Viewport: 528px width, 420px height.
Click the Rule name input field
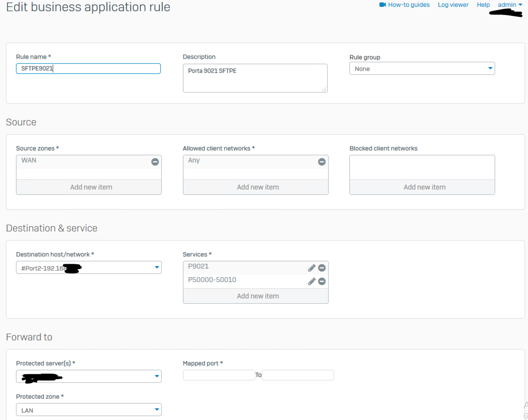(88, 69)
